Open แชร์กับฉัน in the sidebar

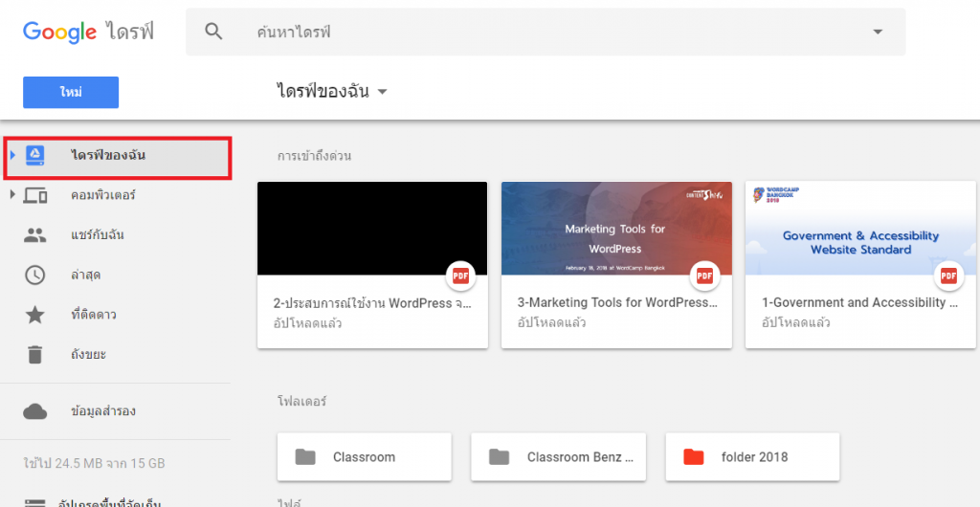[97, 235]
